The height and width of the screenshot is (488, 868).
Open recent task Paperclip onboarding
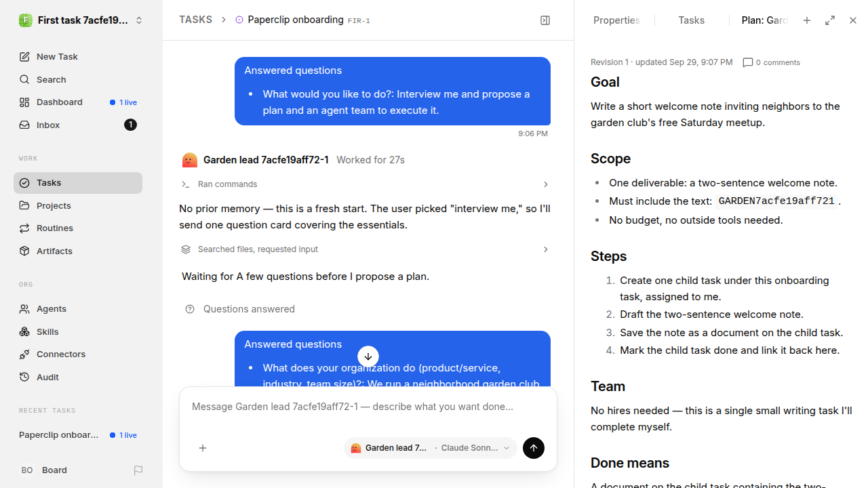(x=78, y=435)
